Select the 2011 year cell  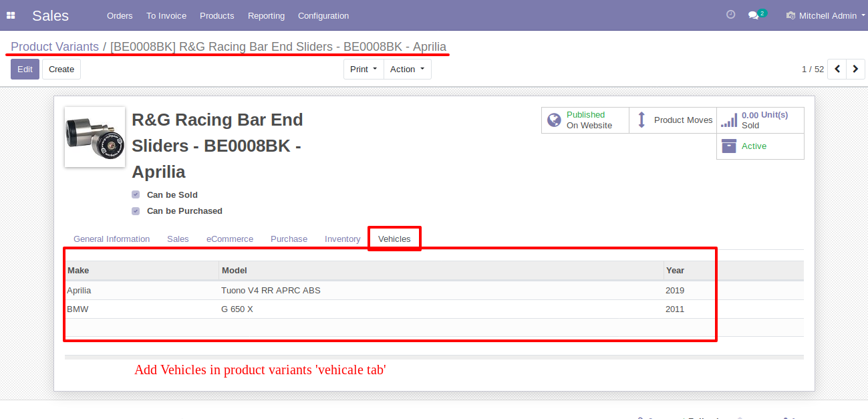[x=733, y=309]
